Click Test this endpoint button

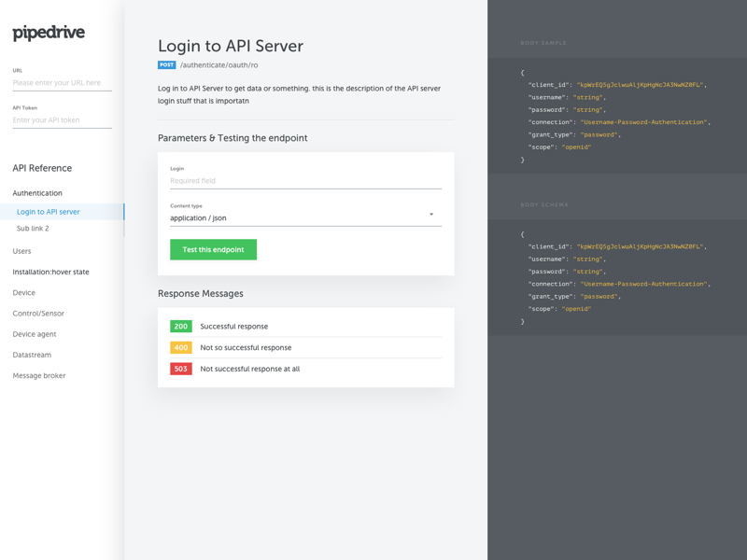[x=214, y=249]
